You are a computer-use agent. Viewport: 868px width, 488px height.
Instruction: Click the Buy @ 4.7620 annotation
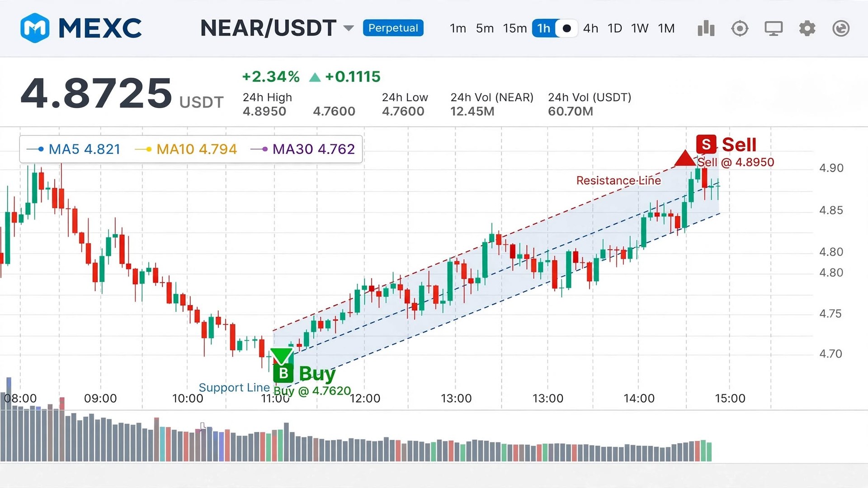tap(312, 391)
